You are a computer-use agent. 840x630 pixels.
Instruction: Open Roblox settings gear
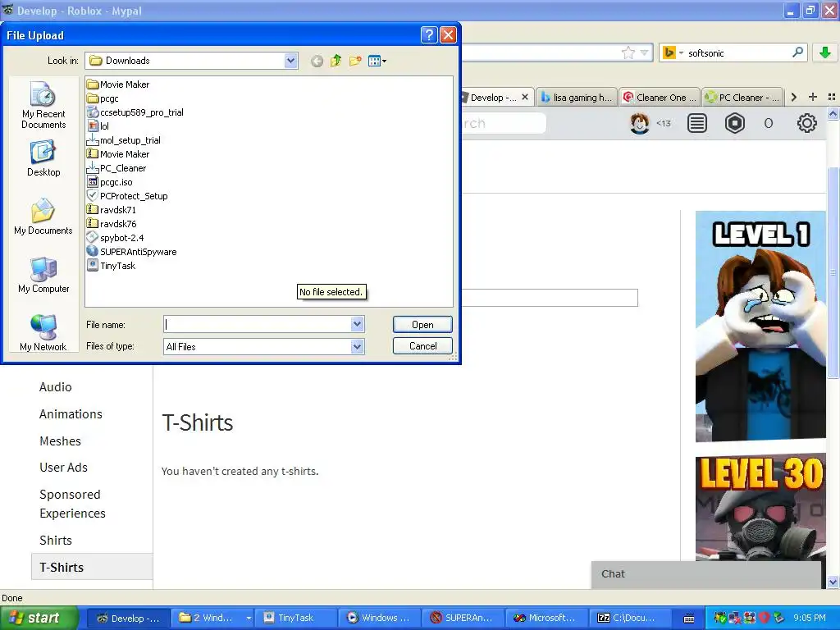pos(807,123)
